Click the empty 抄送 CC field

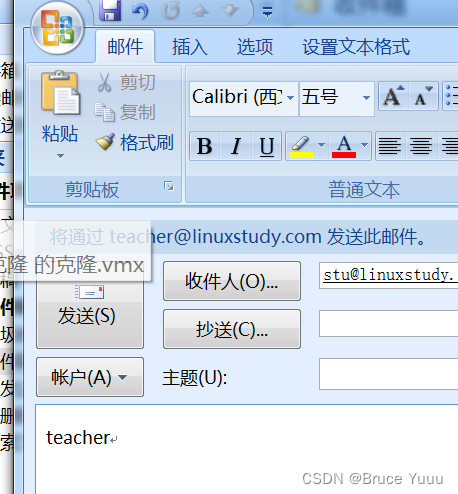pyautogui.click(x=388, y=323)
